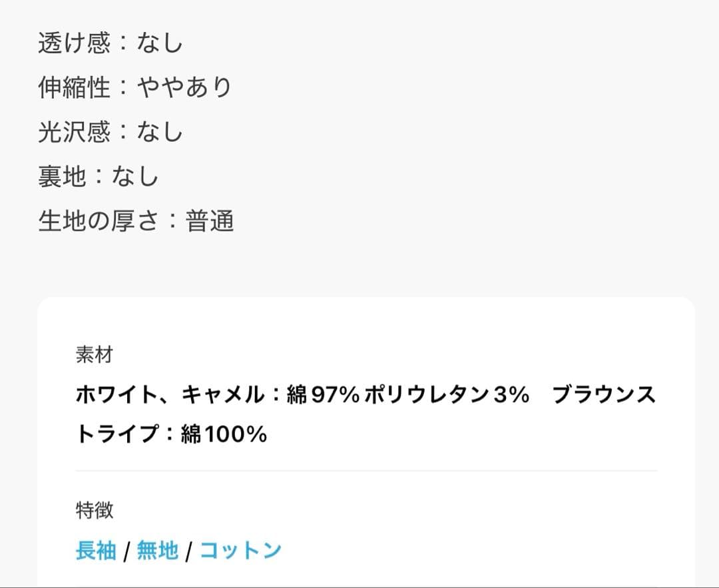The image size is (719, 588).
Task: Click the ポリウレタン3% text
Action: coord(447,394)
